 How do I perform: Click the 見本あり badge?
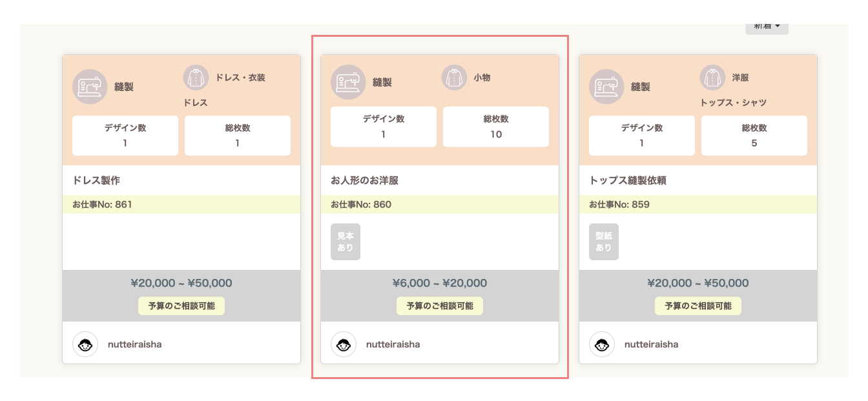[x=346, y=242]
